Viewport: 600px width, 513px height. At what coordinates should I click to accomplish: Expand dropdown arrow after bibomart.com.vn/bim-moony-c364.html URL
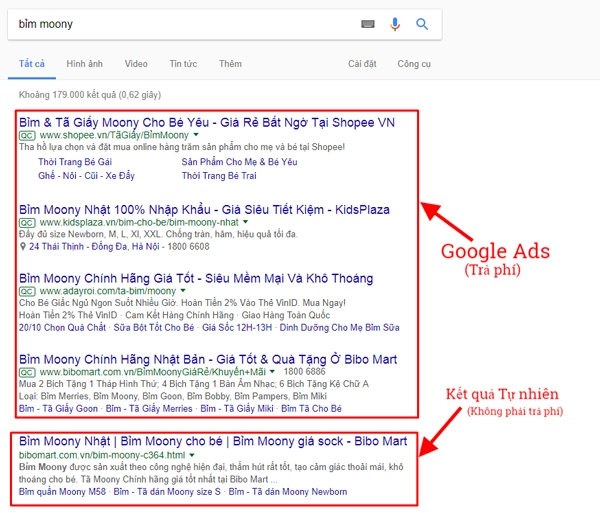point(192,455)
